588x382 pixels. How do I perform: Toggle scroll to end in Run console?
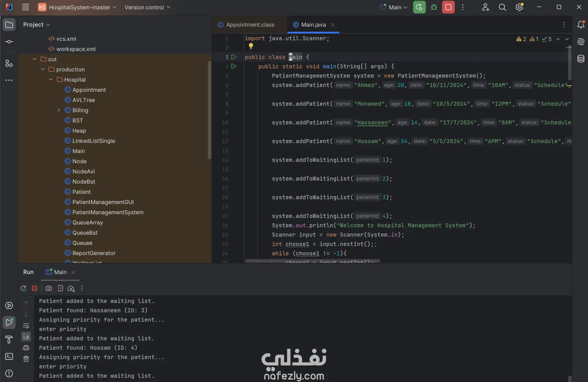click(26, 337)
